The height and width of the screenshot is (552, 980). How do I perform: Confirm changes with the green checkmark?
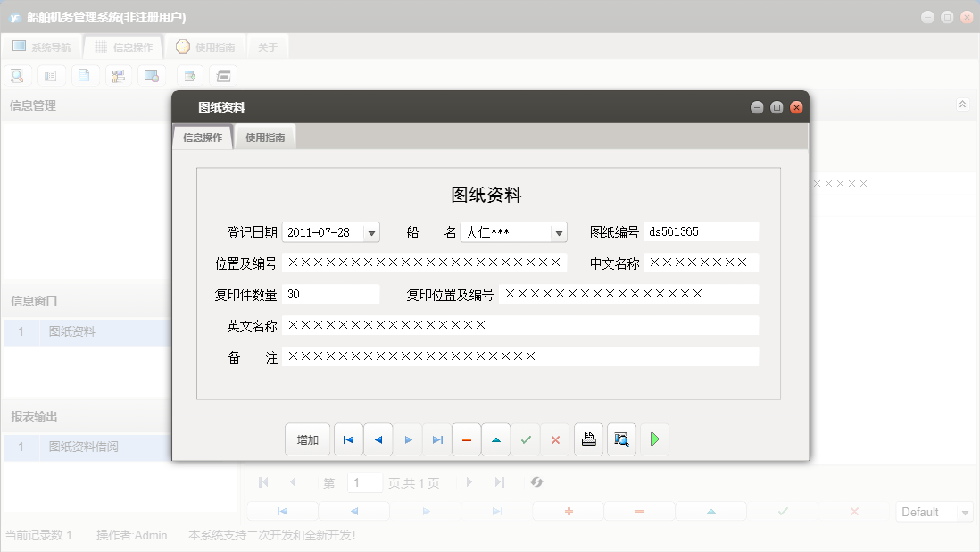[526, 439]
